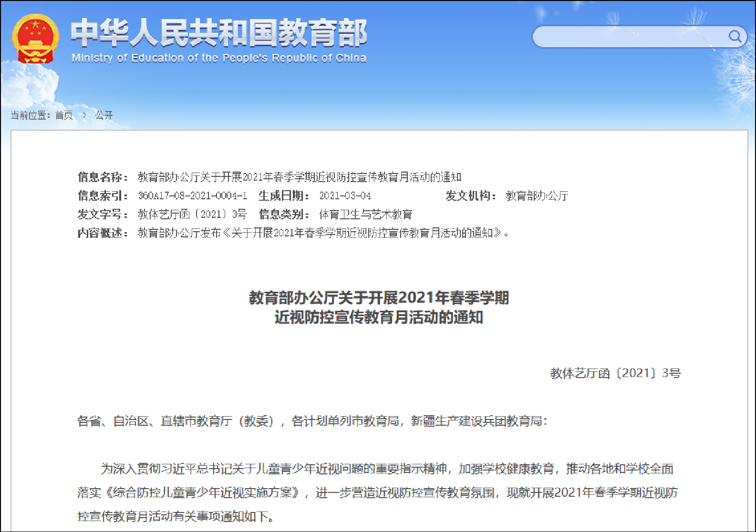Click the bold article headline

tap(379, 307)
